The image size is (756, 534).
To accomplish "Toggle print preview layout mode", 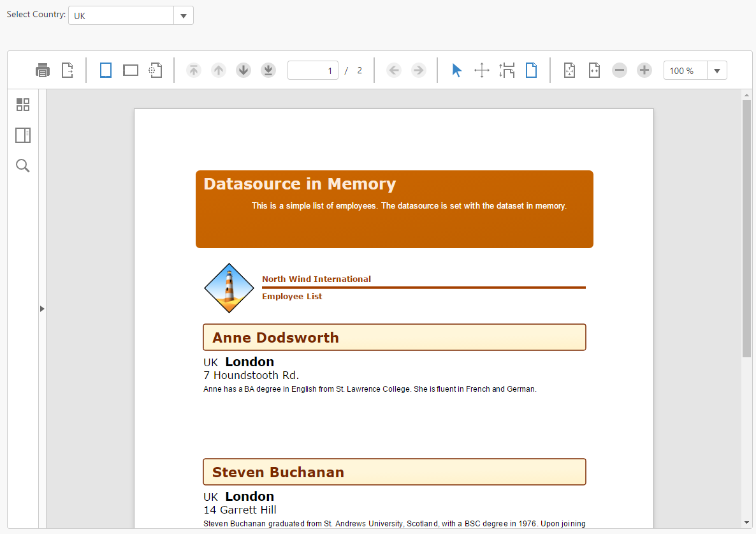I will pyautogui.click(x=155, y=70).
